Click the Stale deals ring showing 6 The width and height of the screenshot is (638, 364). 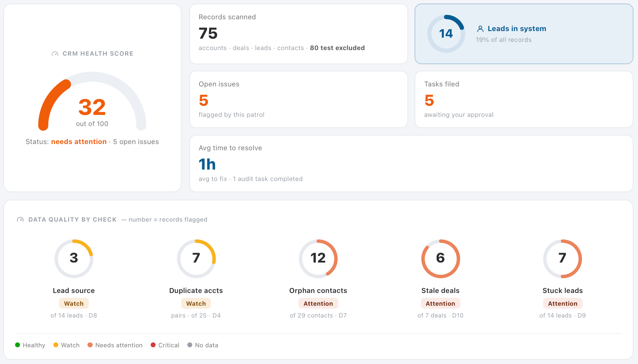click(441, 259)
